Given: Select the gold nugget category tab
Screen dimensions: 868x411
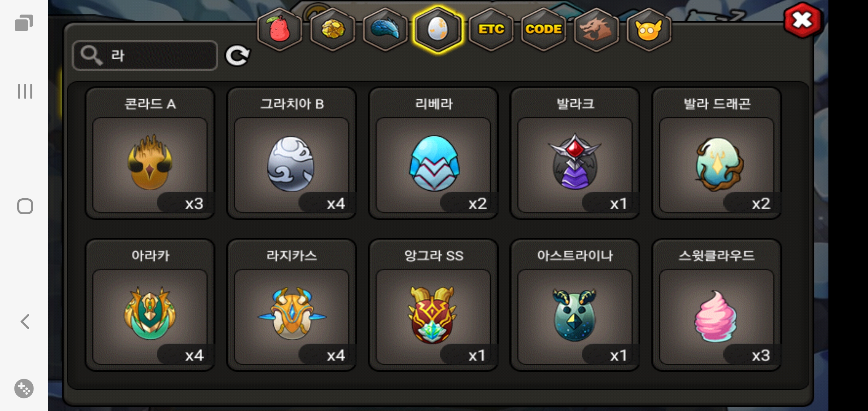Looking at the screenshot, I should 333,29.
